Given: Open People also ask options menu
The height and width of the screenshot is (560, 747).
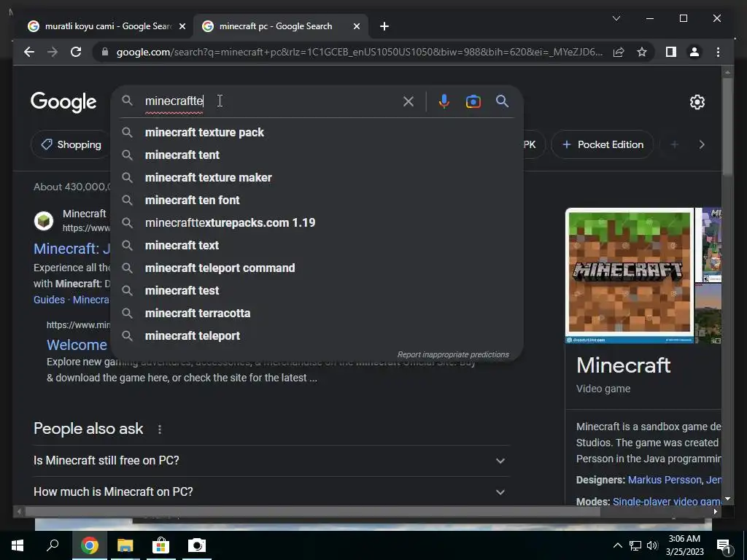Looking at the screenshot, I should pyautogui.click(x=160, y=429).
